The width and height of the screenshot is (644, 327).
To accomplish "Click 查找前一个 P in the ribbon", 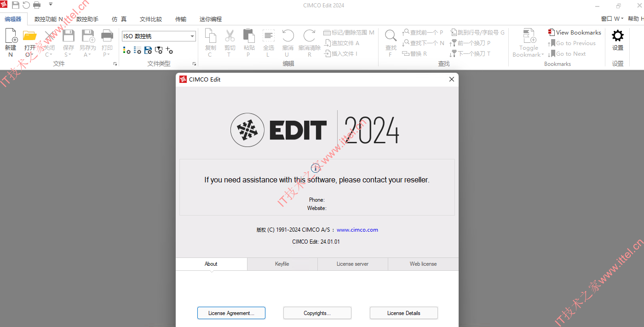I will click(x=422, y=33).
